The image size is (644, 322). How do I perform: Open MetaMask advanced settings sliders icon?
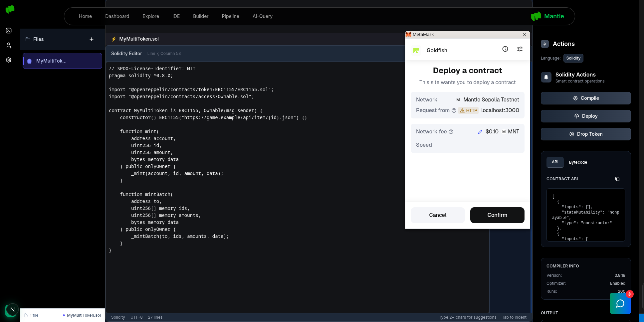click(x=520, y=49)
